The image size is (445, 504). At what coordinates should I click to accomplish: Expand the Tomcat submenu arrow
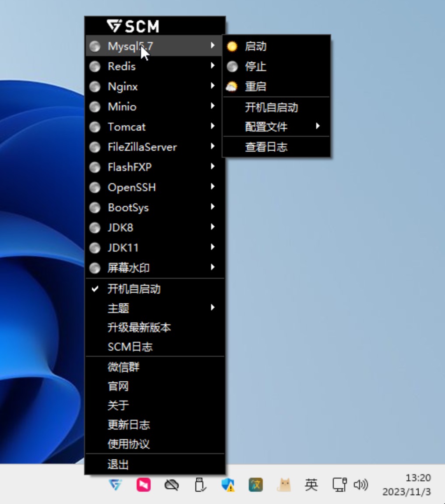pos(212,126)
